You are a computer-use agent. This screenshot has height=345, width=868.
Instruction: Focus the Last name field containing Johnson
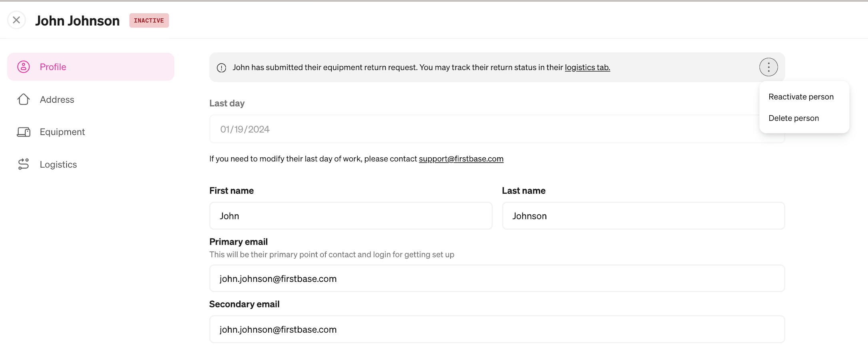point(643,216)
